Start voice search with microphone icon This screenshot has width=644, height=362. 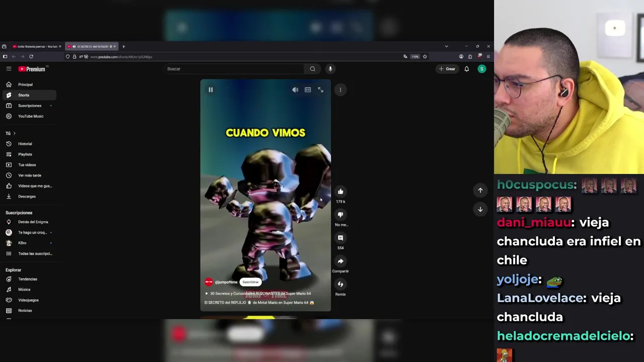(x=330, y=69)
